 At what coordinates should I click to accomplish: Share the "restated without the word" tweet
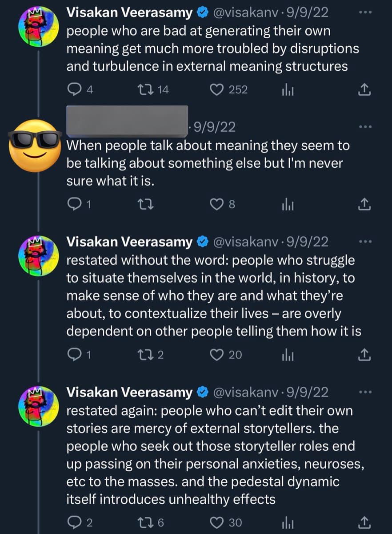pos(364,355)
